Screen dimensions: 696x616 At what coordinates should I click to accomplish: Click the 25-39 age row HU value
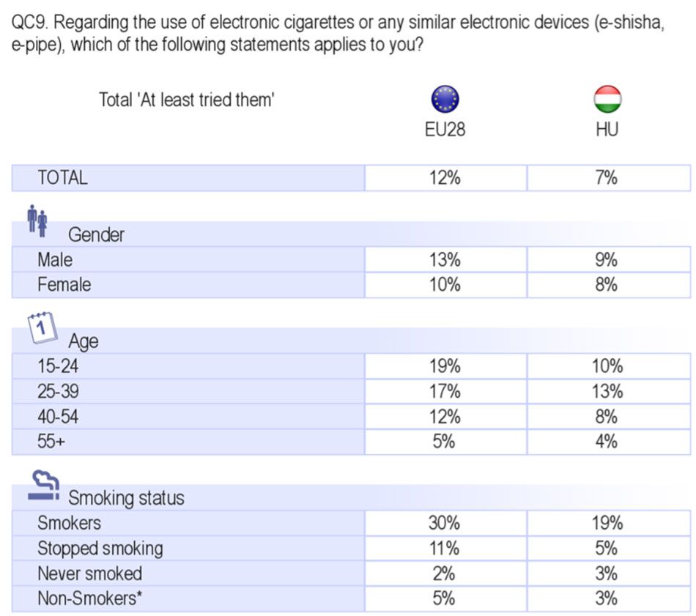click(x=607, y=391)
